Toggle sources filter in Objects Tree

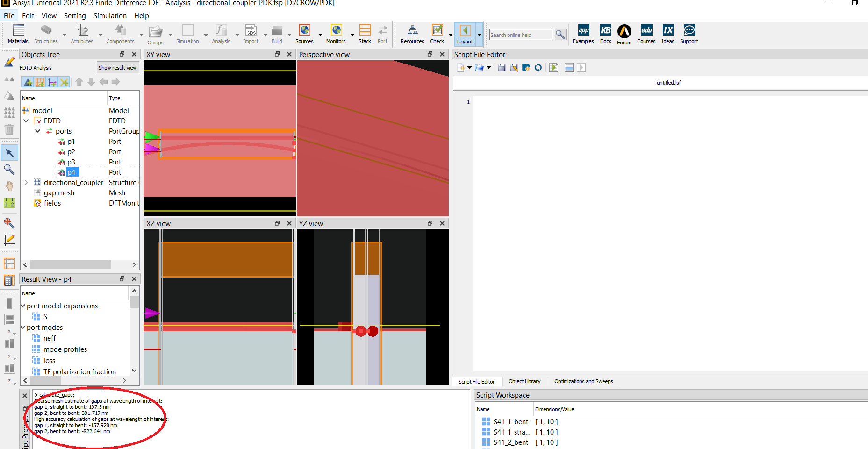click(x=52, y=82)
